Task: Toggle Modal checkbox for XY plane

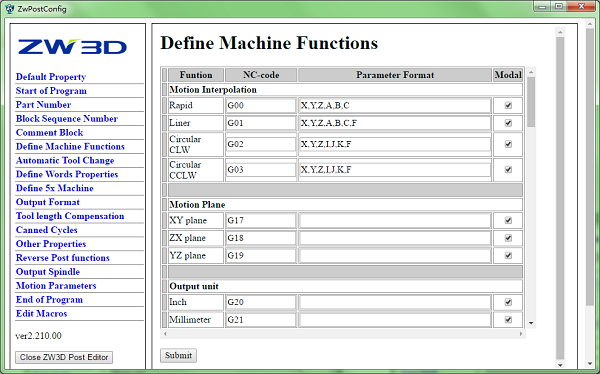Action: pyautogui.click(x=508, y=220)
